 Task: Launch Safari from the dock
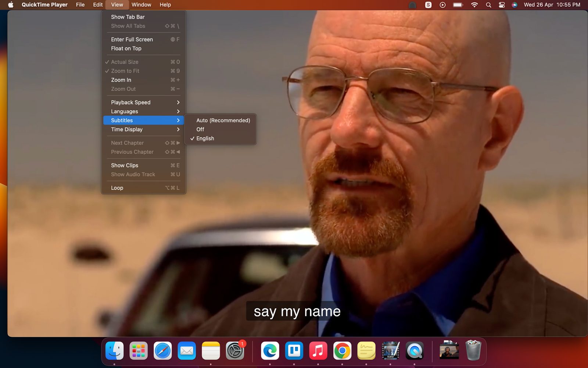point(162,351)
